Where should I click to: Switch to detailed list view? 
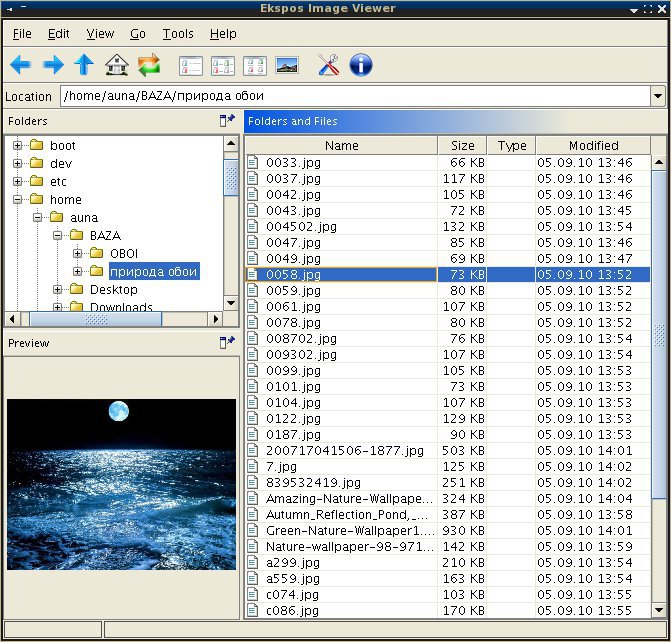[190, 66]
